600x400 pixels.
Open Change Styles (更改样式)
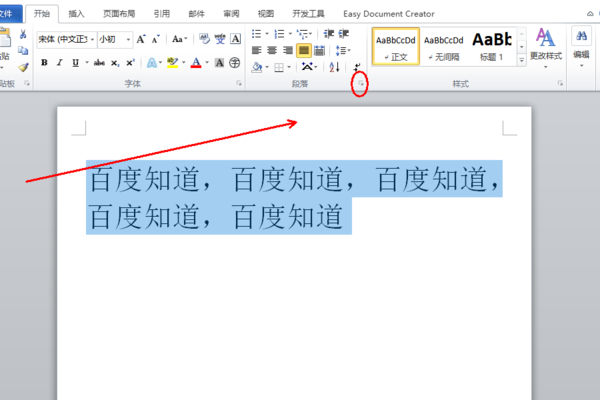(x=546, y=48)
